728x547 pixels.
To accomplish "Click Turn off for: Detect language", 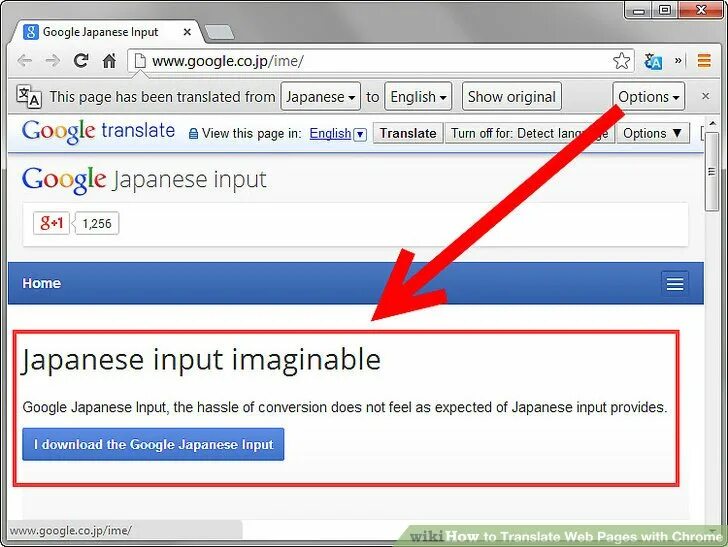I will point(530,133).
